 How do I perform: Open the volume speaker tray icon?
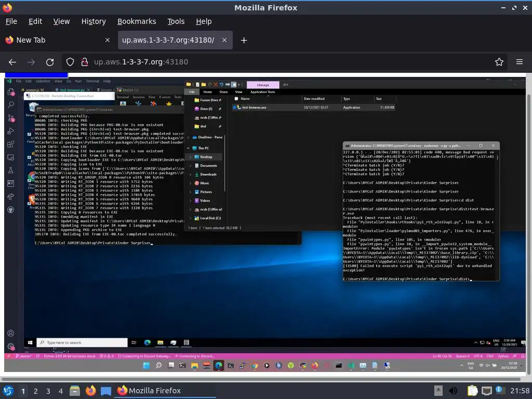click(x=453, y=391)
